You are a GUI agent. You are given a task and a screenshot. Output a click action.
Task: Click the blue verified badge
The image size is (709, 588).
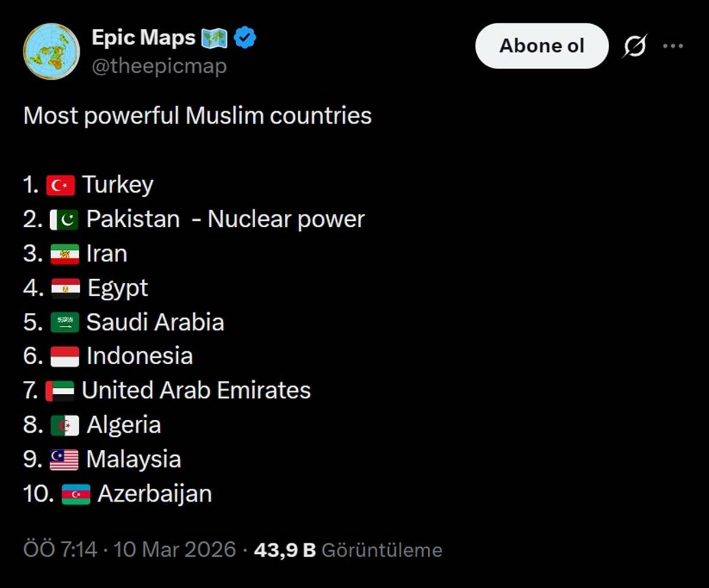(x=245, y=38)
